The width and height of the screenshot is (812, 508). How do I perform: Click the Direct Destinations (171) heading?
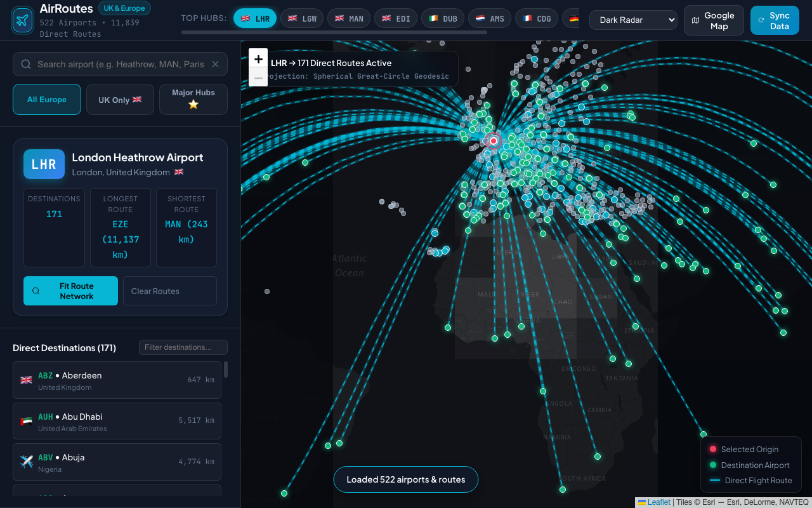(x=64, y=348)
